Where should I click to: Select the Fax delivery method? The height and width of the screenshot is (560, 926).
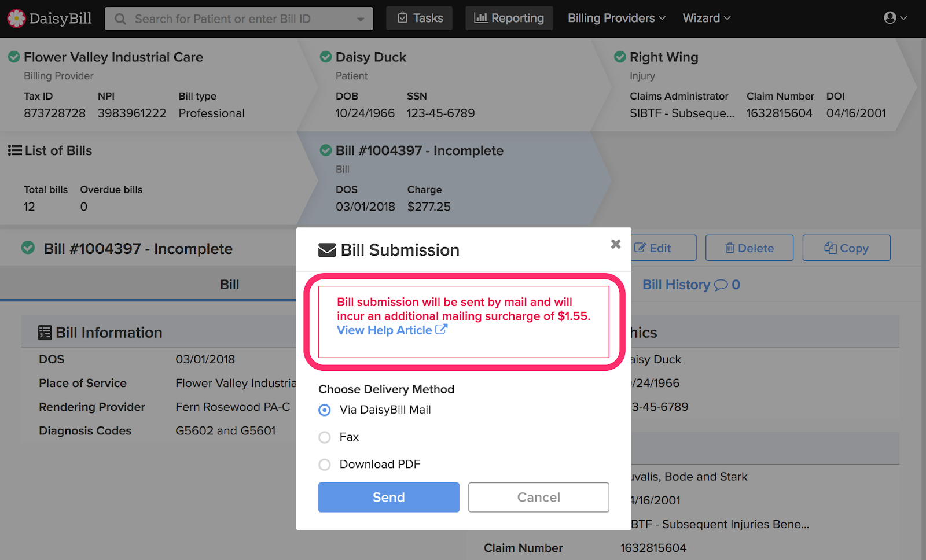[325, 437]
